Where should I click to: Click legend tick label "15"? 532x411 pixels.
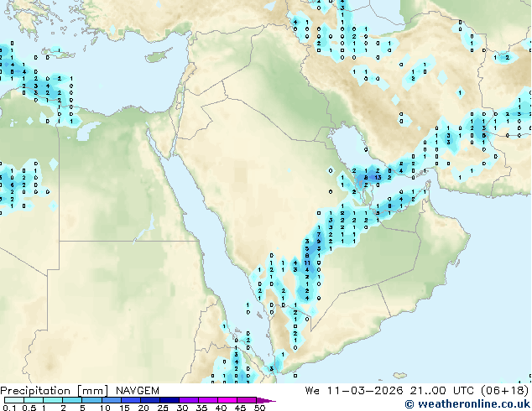(x=124, y=408)
